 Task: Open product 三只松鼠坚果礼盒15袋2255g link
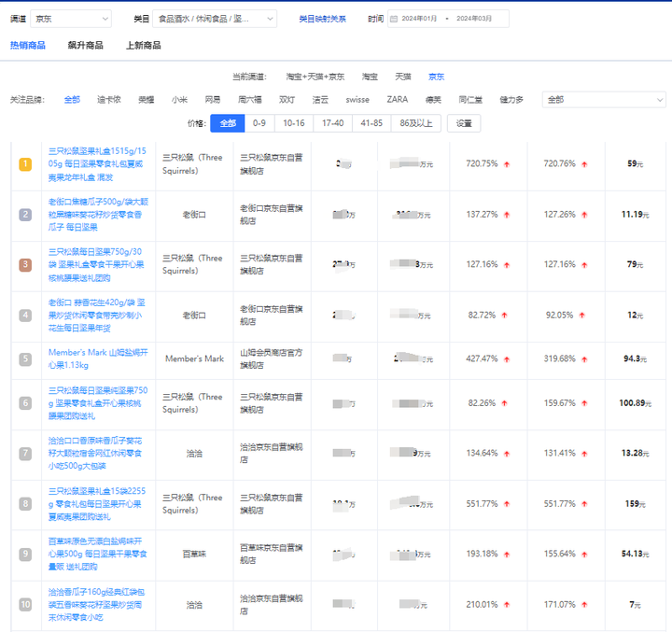click(97, 504)
